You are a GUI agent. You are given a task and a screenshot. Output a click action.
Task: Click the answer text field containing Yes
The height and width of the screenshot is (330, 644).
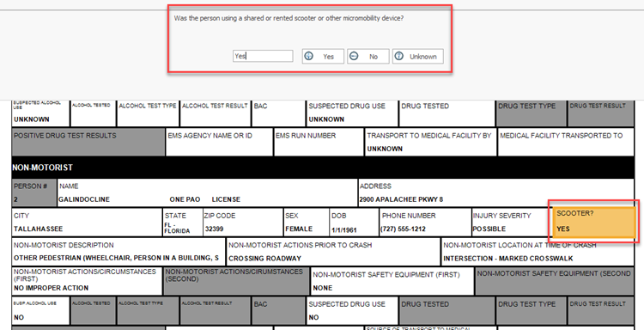coord(263,56)
